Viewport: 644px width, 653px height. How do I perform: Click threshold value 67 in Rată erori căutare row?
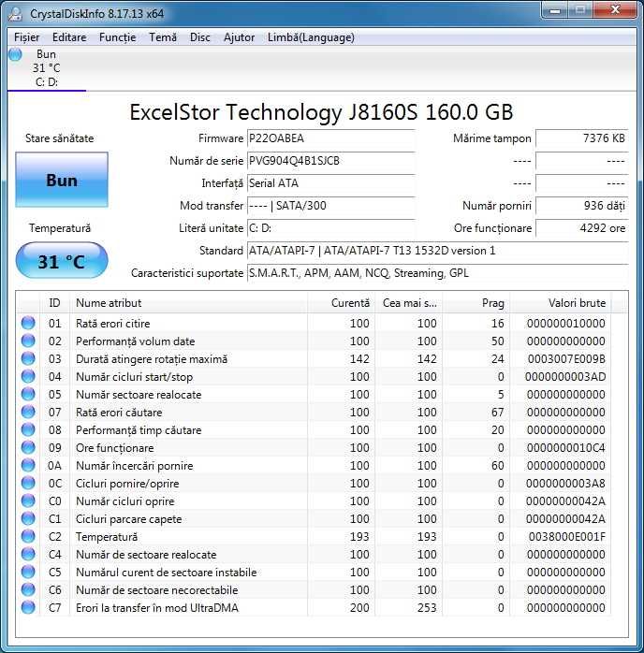pos(498,413)
